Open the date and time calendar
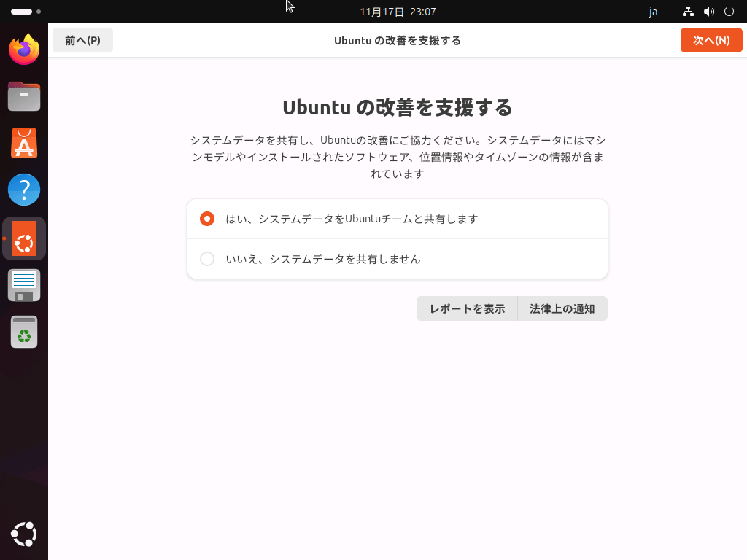 [398, 12]
